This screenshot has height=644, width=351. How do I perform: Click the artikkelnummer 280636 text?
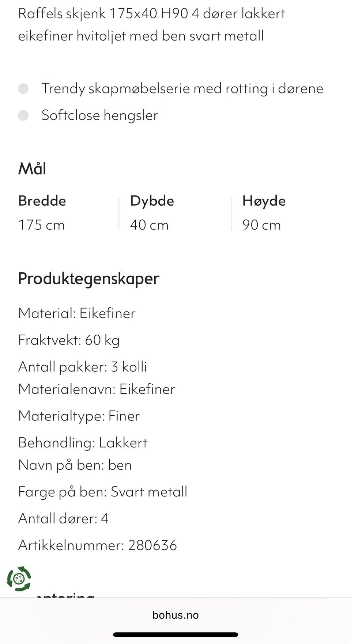pos(97,546)
